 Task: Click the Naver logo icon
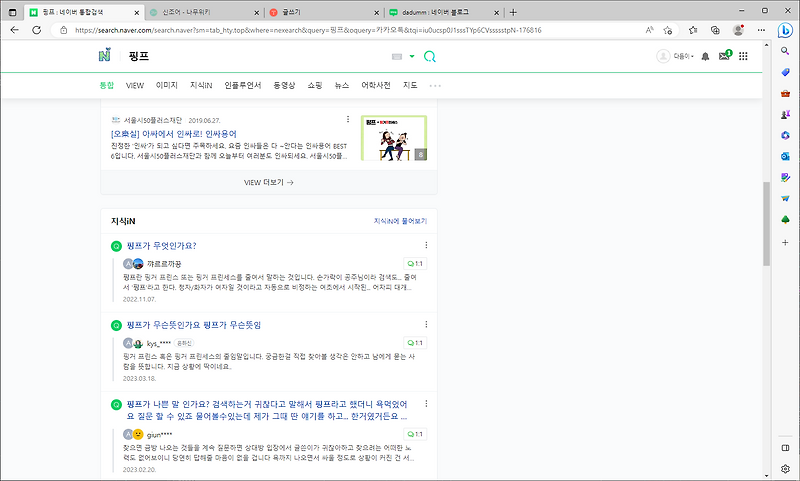pos(105,55)
